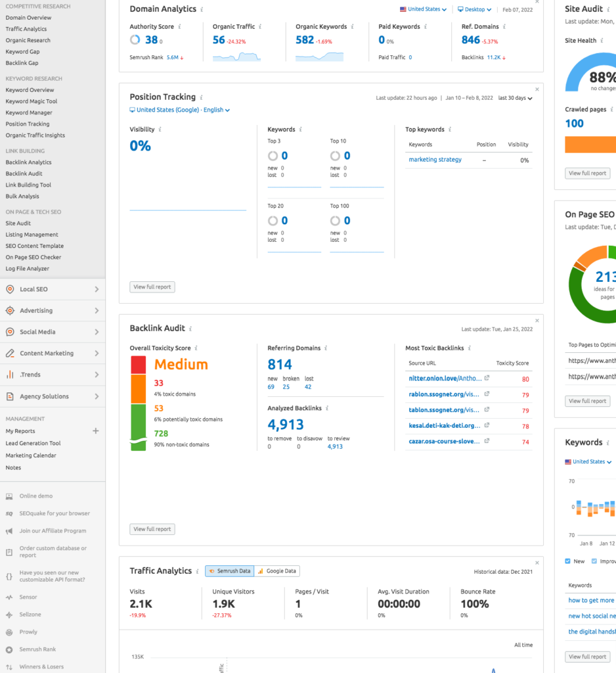Click the Prowly icon in the sidebar
This screenshot has height=673, width=616.
tap(9, 632)
